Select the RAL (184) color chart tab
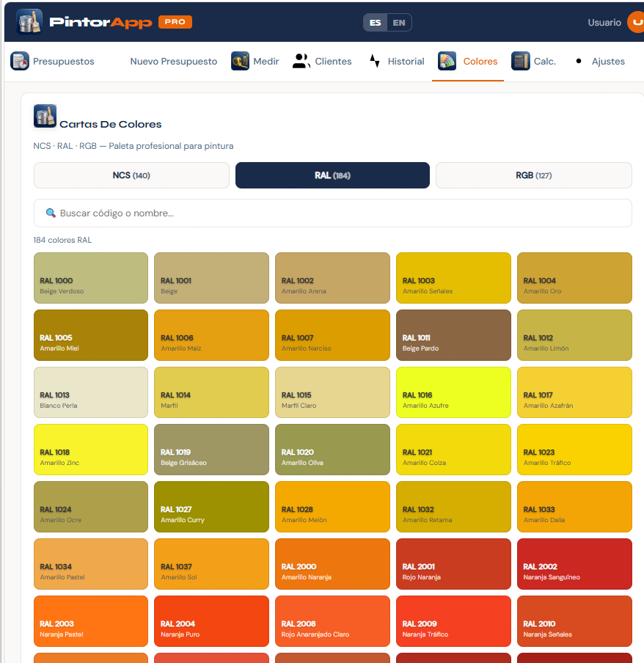This screenshot has height=663, width=644. coord(332,175)
